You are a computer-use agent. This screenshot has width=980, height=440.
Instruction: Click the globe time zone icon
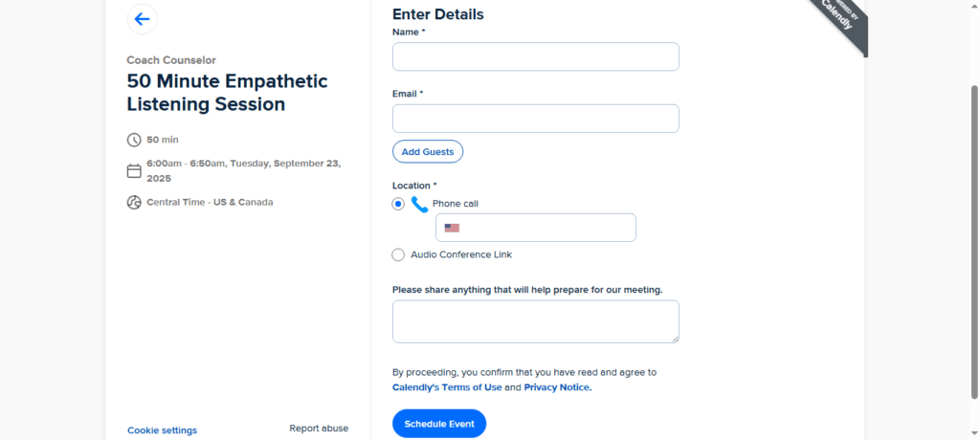134,202
